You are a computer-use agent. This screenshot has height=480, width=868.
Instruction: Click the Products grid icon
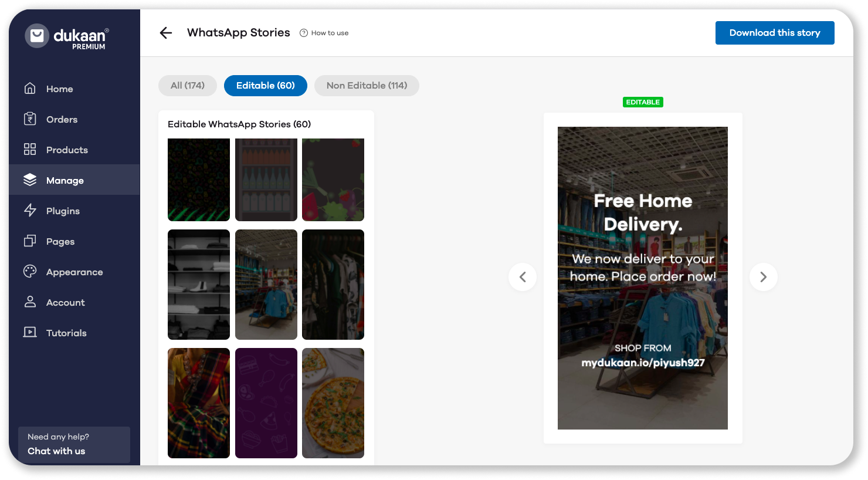click(30, 149)
